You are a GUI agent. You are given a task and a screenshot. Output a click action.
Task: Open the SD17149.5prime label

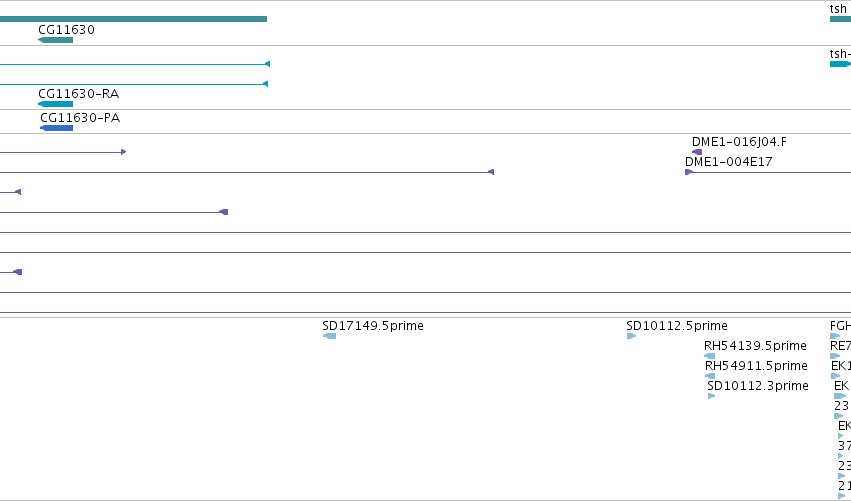[373, 326]
